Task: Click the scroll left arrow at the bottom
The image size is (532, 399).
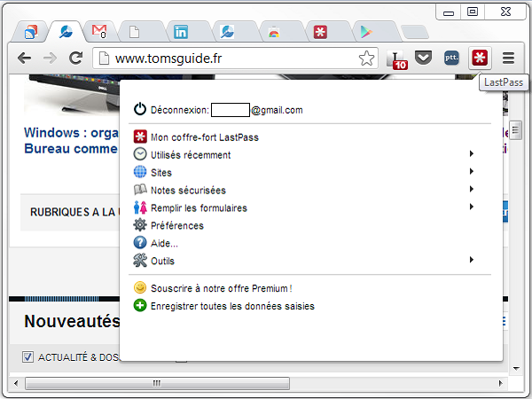Action: point(16,383)
